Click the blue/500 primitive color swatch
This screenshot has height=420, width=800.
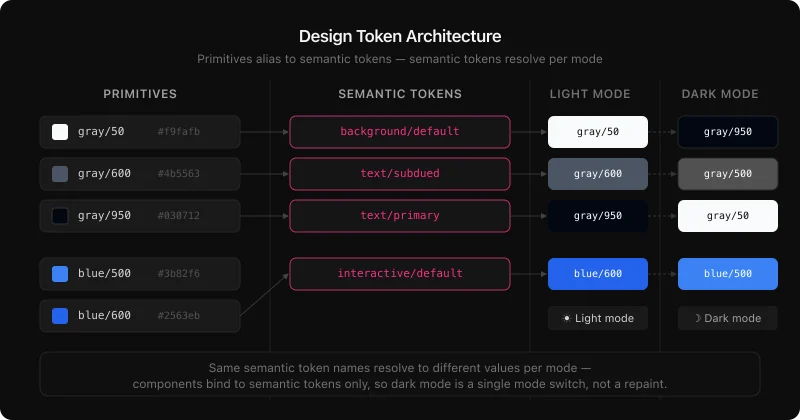tap(60, 274)
